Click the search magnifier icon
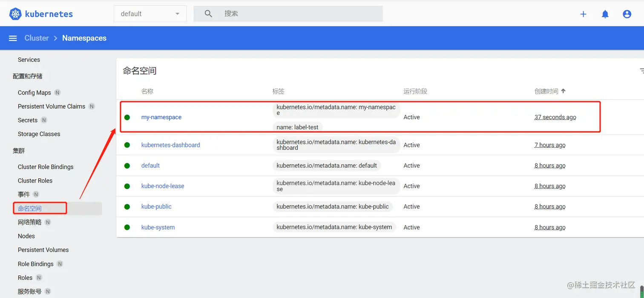Screen dimensions: 644x298 click(208, 14)
